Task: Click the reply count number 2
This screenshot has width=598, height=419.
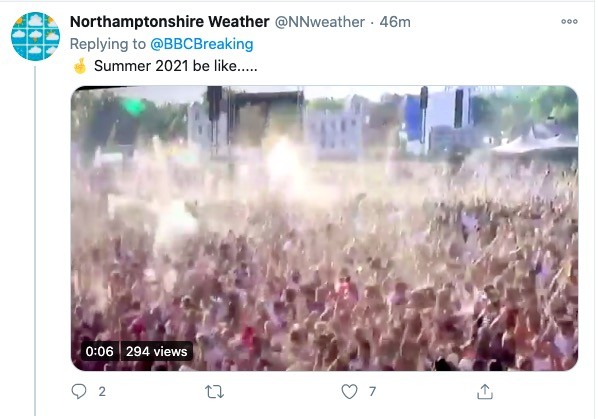Action: click(x=102, y=392)
